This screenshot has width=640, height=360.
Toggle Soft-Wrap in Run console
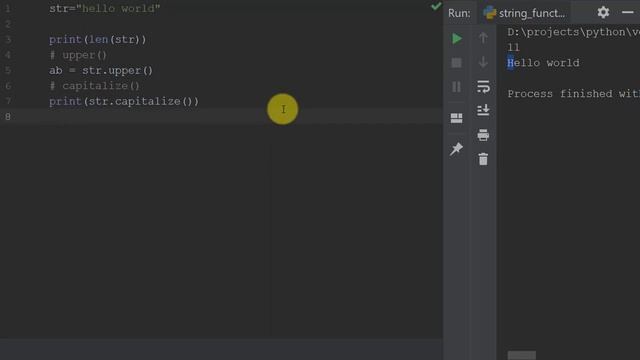pyautogui.click(x=483, y=87)
